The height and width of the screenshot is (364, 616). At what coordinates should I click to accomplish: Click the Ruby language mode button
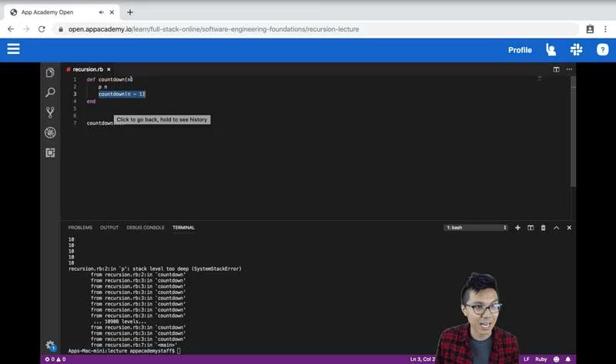point(543,359)
